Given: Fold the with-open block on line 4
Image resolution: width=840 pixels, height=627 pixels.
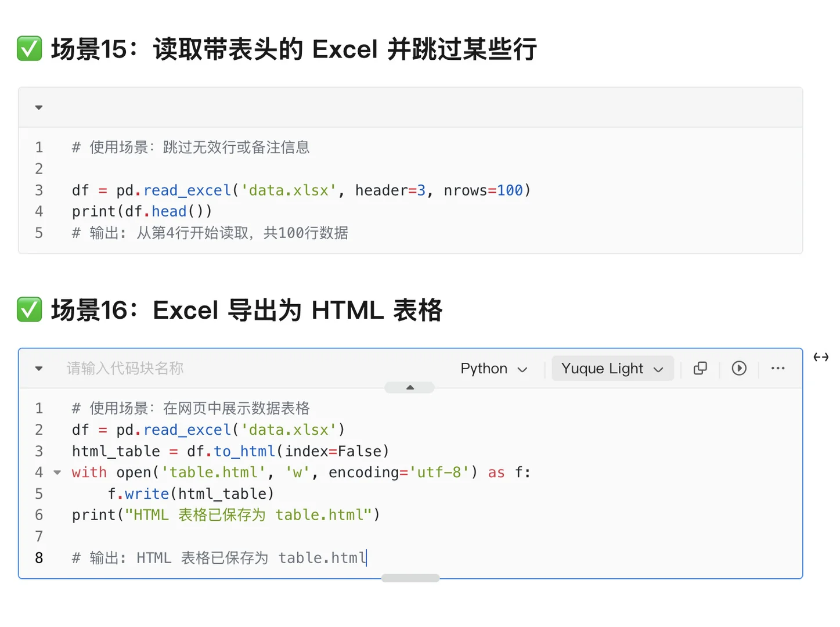Looking at the screenshot, I should point(57,472).
